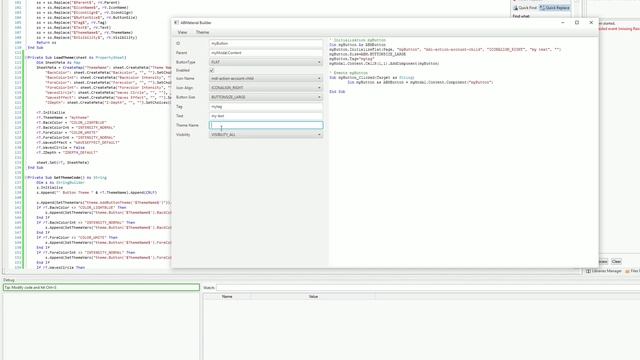This screenshot has height=360, width=640.
Task: Click the End Sub line in the generated code
Action: tap(337, 92)
